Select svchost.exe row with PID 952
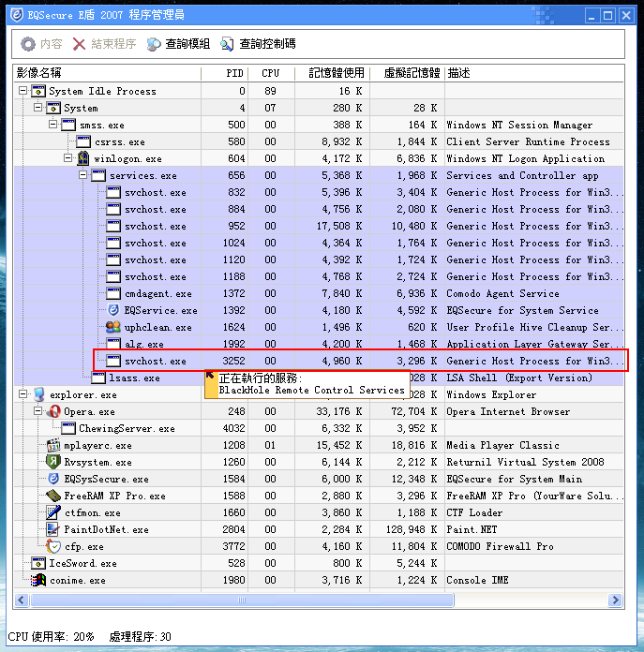Image resolution: width=644 pixels, height=652 pixels. 319,226
